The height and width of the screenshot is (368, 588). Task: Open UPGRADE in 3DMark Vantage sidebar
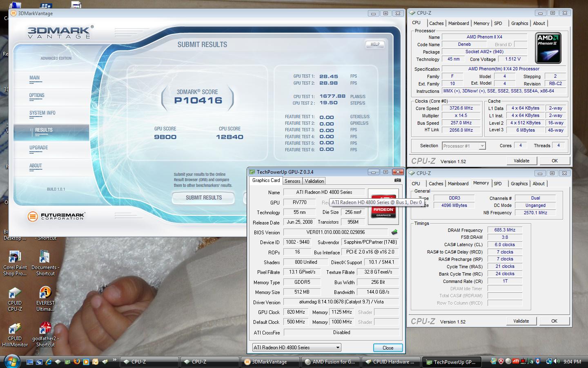point(38,148)
